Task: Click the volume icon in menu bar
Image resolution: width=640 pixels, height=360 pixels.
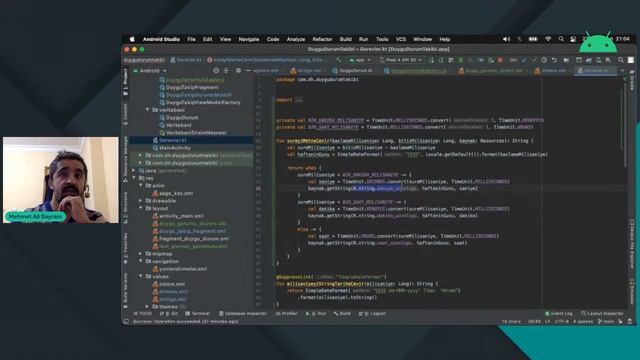Action: click(x=506, y=39)
